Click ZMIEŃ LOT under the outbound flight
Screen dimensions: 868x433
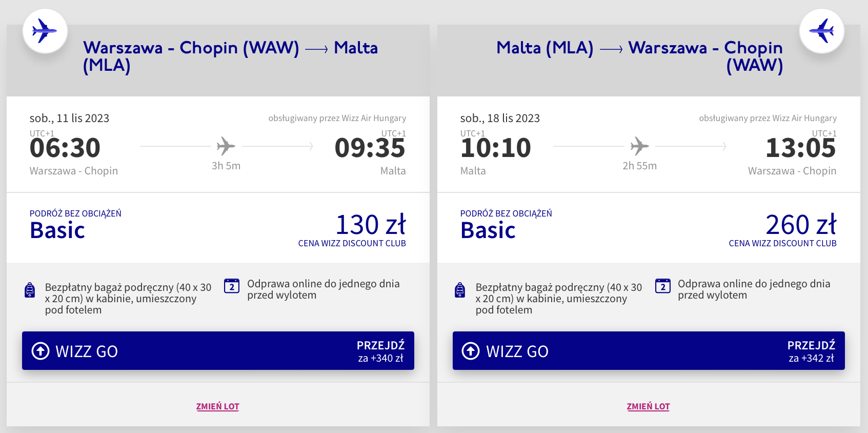click(217, 406)
